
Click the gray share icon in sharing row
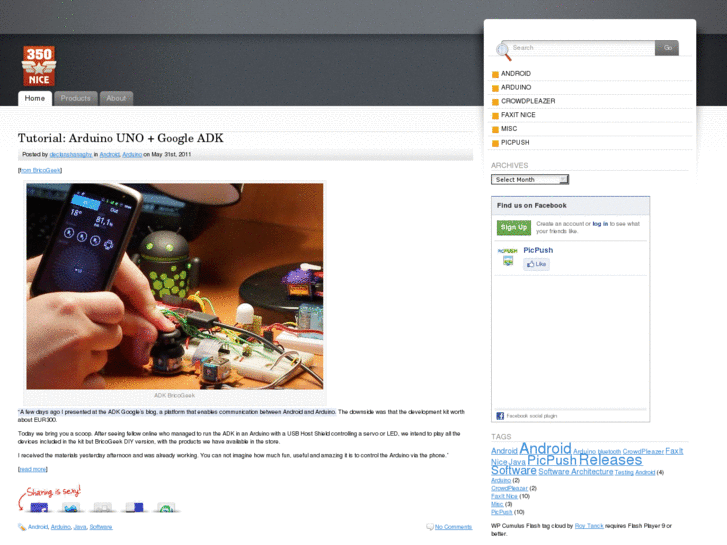click(x=102, y=507)
